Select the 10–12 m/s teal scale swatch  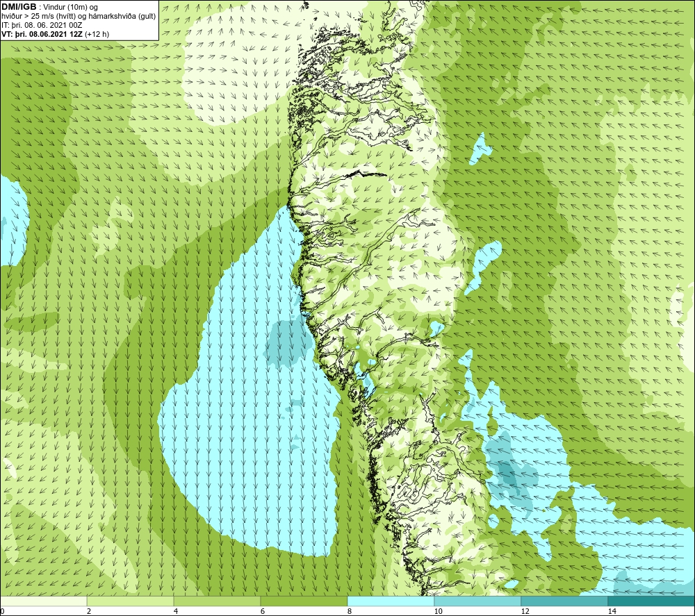pyautogui.click(x=478, y=601)
